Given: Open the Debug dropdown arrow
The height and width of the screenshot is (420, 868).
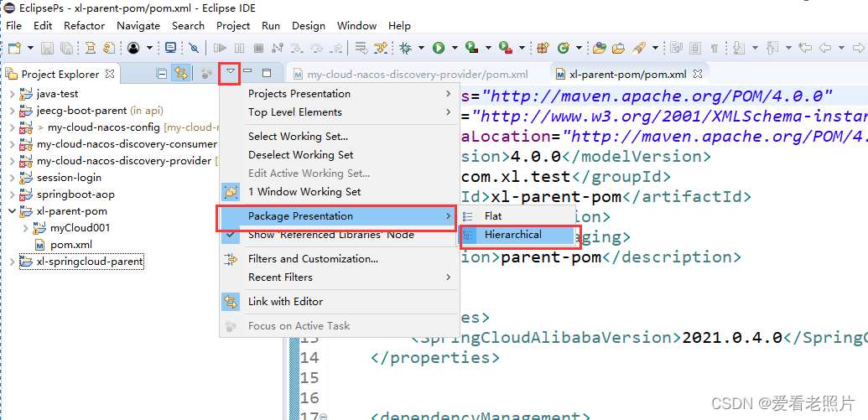Looking at the screenshot, I should click(422, 48).
